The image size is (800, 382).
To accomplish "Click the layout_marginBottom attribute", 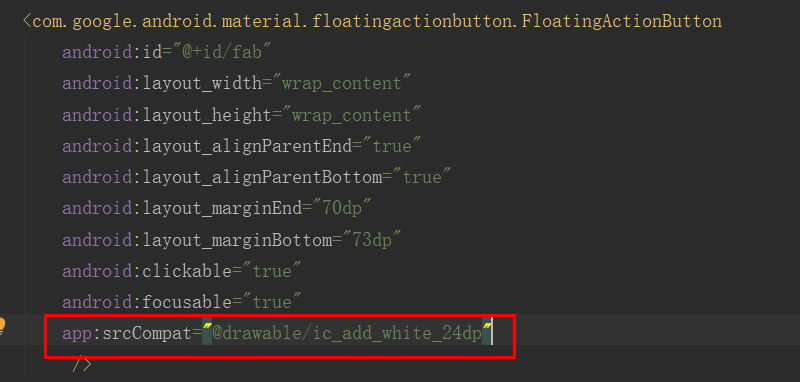I will click(x=237, y=240).
